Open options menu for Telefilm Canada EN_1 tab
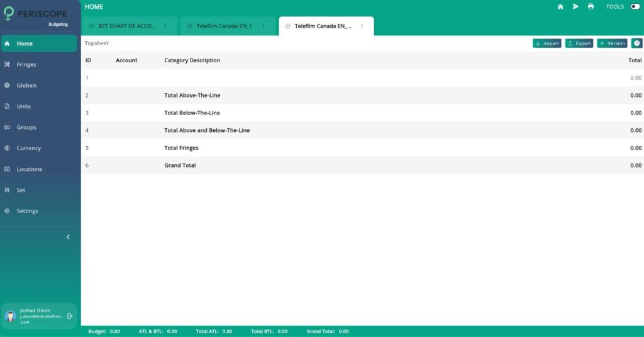Viewport: 644px width, 337px height. click(x=264, y=26)
